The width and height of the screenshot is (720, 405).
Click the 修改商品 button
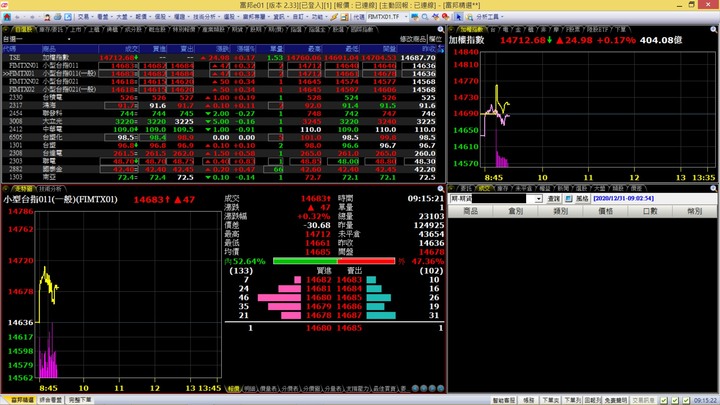pos(413,39)
